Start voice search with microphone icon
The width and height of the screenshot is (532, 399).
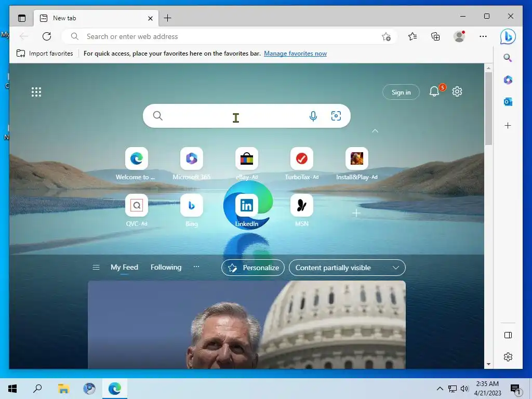(313, 116)
